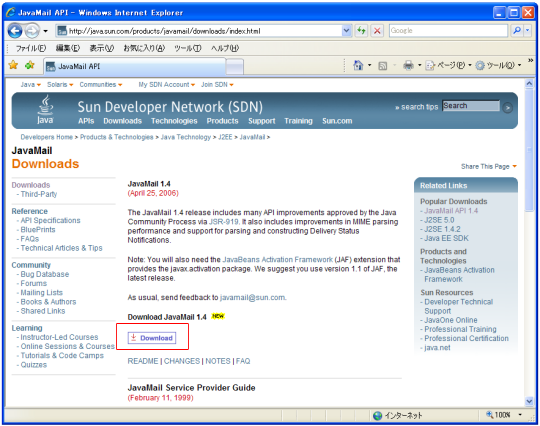
Task: Click the Java coffee cup logo
Action: pos(45,110)
